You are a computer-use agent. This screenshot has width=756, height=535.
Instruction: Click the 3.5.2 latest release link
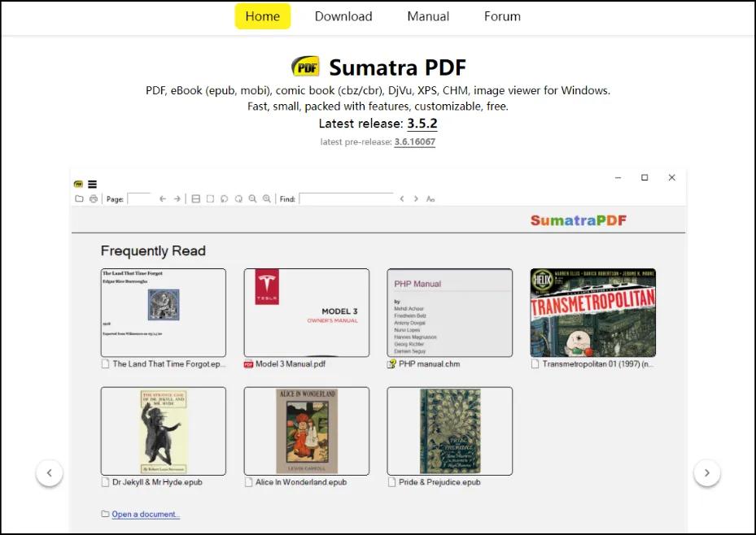click(x=422, y=124)
